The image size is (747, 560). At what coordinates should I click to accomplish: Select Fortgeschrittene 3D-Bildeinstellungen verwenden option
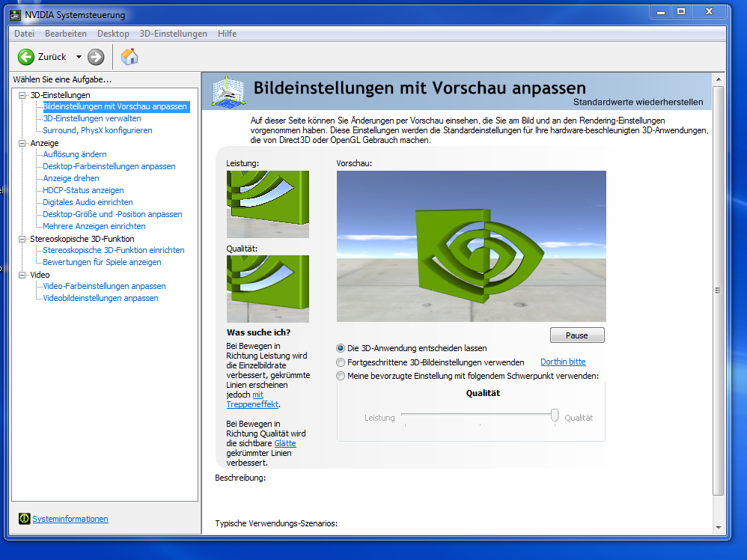(341, 362)
